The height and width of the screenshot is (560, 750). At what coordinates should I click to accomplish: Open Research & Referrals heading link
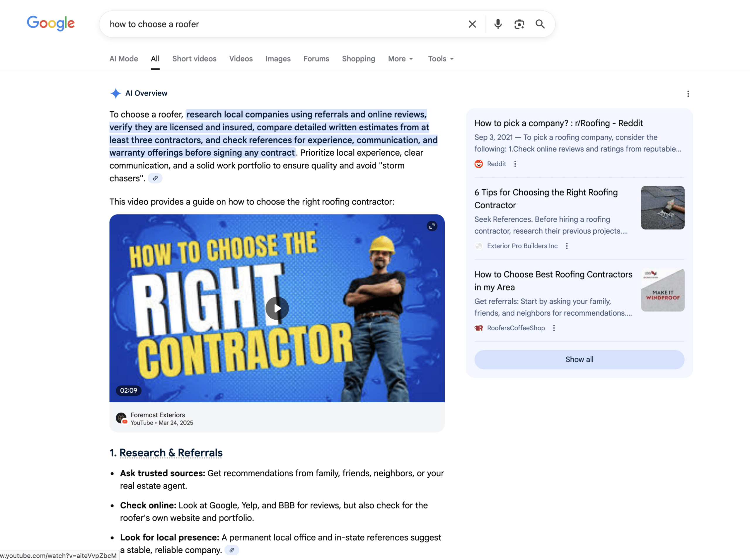coord(171,453)
